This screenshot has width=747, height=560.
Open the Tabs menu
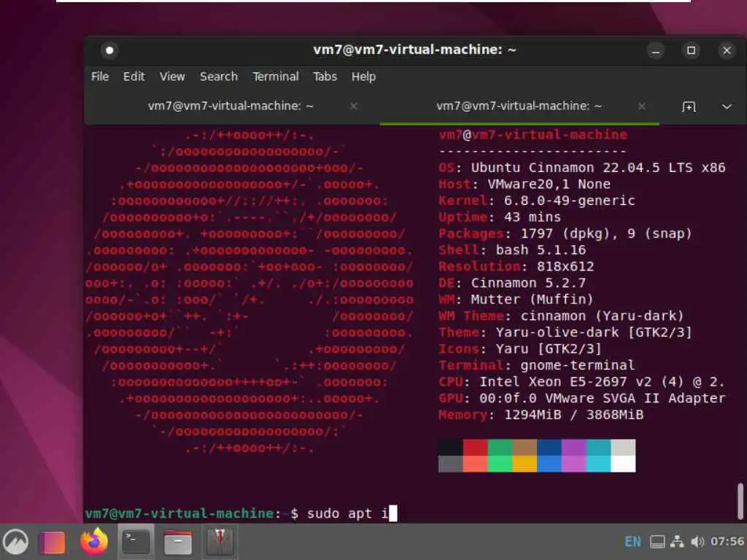(x=325, y=77)
